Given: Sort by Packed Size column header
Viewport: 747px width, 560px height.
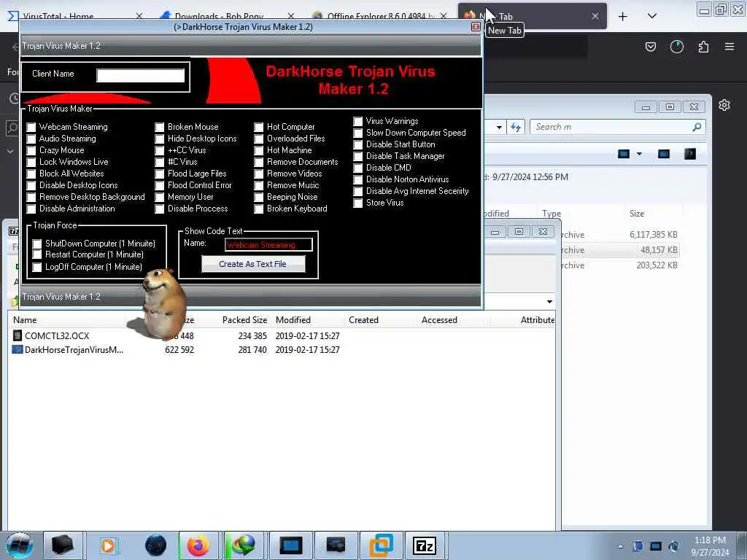Looking at the screenshot, I should tap(244, 320).
